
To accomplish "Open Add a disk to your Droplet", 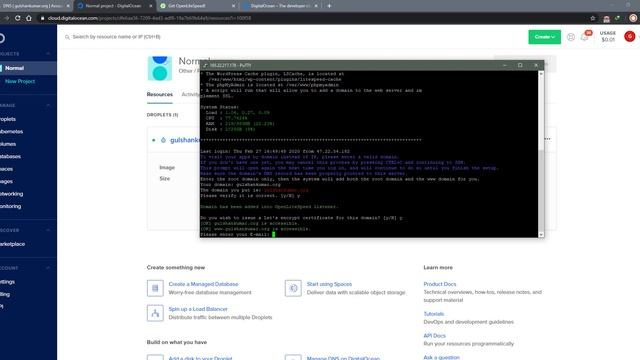I will (200, 358).
